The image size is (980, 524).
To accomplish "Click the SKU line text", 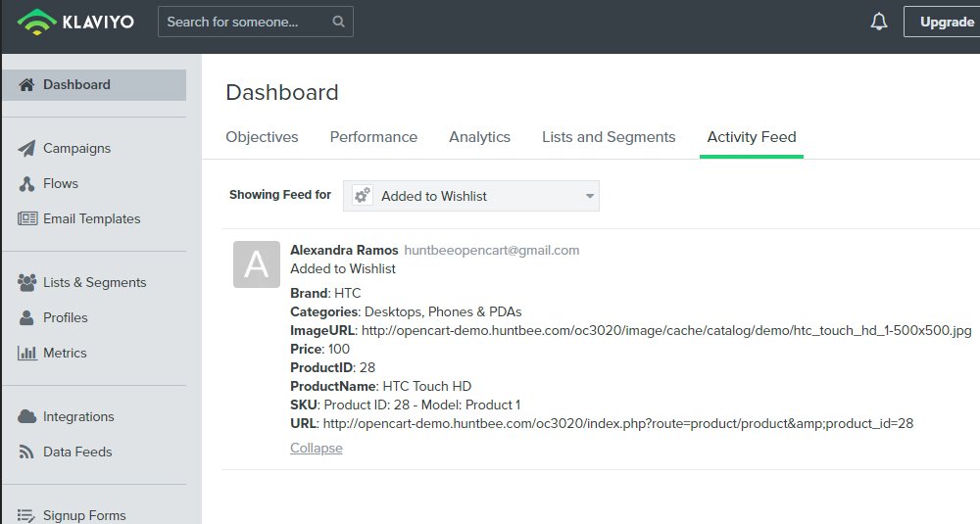I will coord(405,405).
